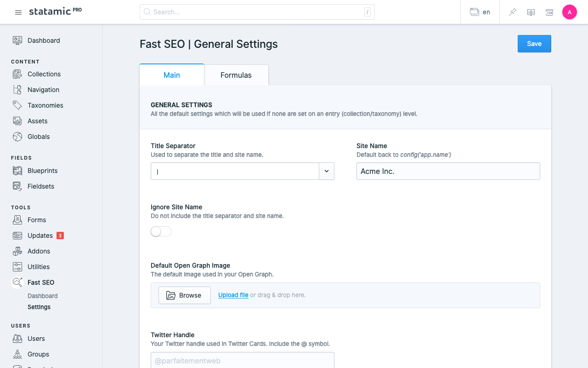Open the documentation book icon
Viewport: 588px width, 368px height.
(x=531, y=12)
